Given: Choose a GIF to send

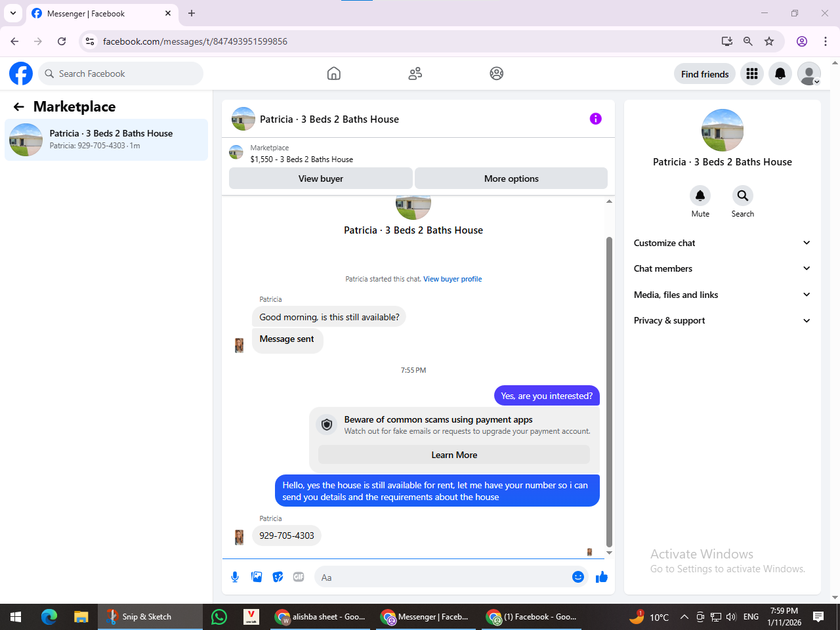Looking at the screenshot, I should pyautogui.click(x=299, y=577).
